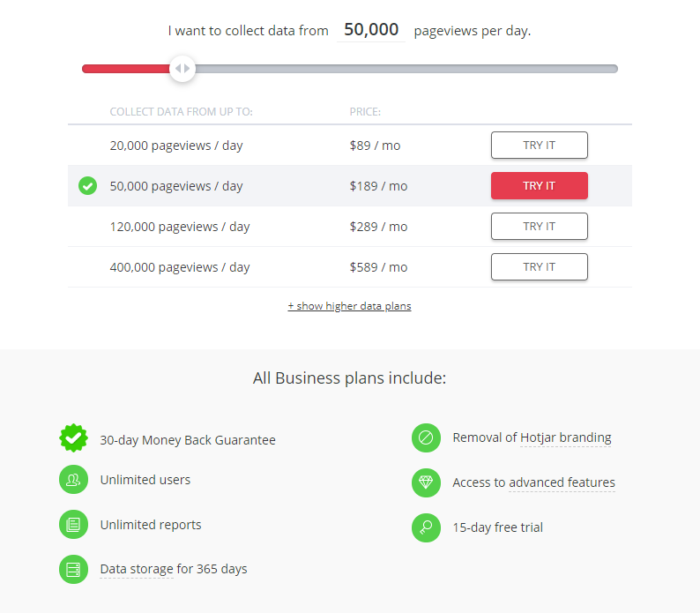Image resolution: width=700 pixels, height=613 pixels.
Task: Click the green checkmark on 50,000 pageviews row
Action: click(87, 186)
